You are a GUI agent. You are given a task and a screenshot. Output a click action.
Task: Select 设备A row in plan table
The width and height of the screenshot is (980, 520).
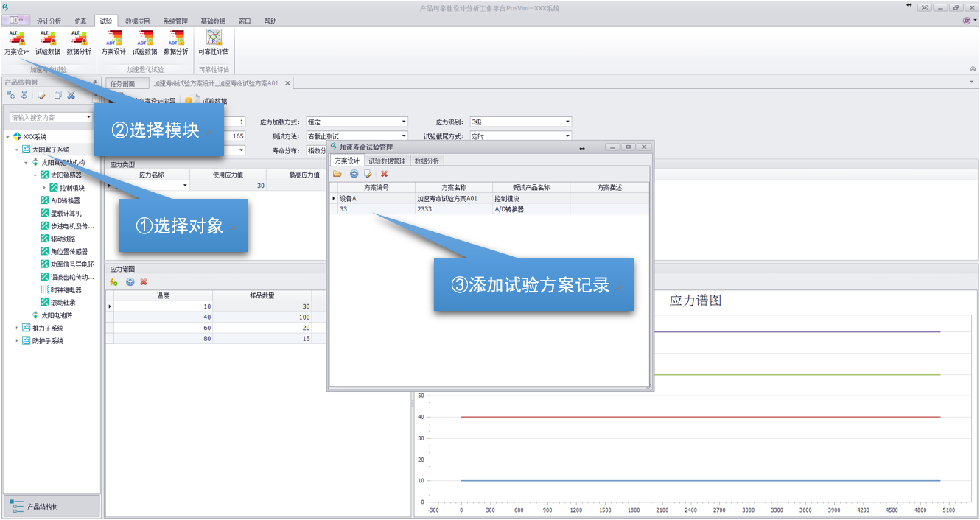[x=489, y=198]
